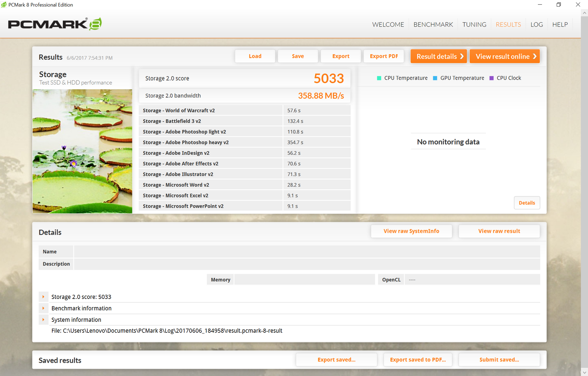Click the Saved results heading
Viewport: 588px width, 376px height.
tap(60, 360)
